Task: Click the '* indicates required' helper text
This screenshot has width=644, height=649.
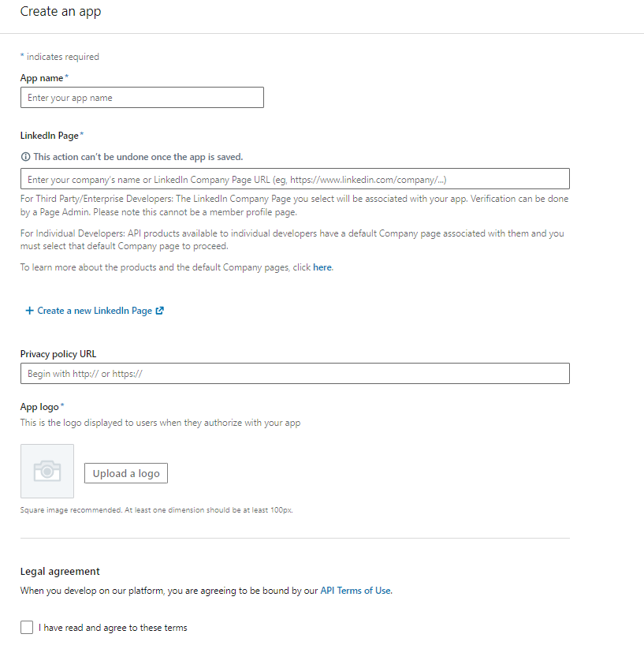Action: pyautogui.click(x=59, y=56)
